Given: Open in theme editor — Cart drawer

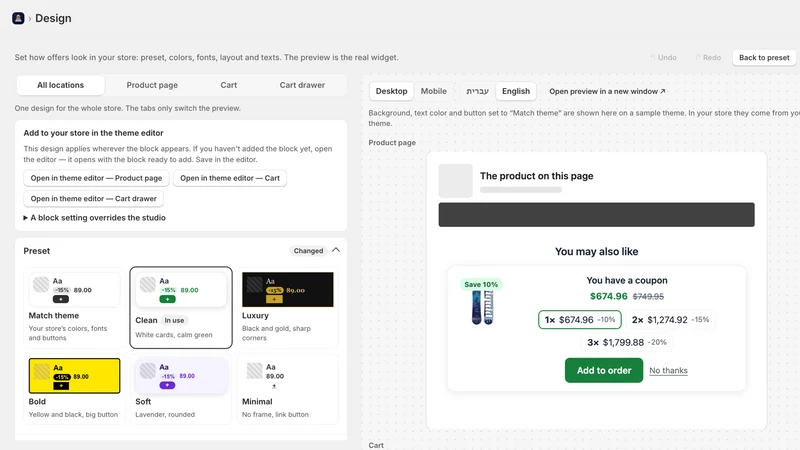Looking at the screenshot, I should pos(94,198).
